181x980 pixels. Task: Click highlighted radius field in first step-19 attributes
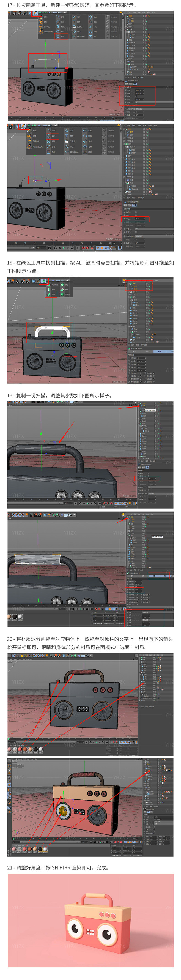pos(152,478)
